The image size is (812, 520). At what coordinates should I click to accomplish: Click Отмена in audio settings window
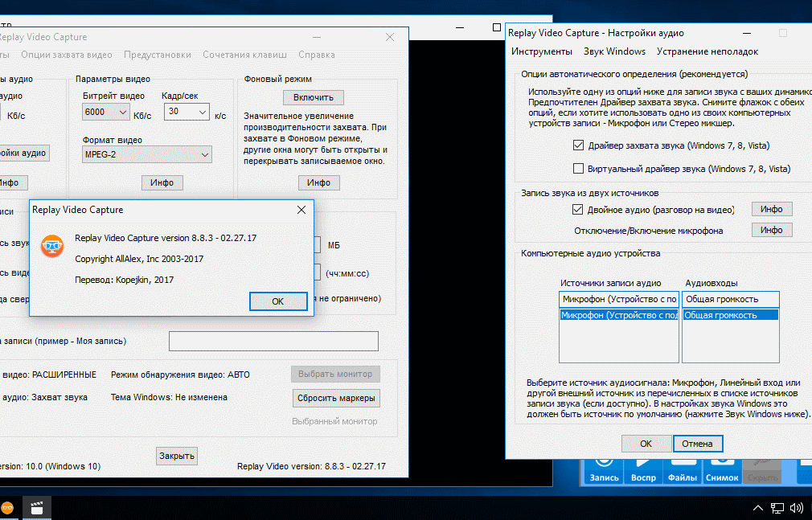click(697, 444)
